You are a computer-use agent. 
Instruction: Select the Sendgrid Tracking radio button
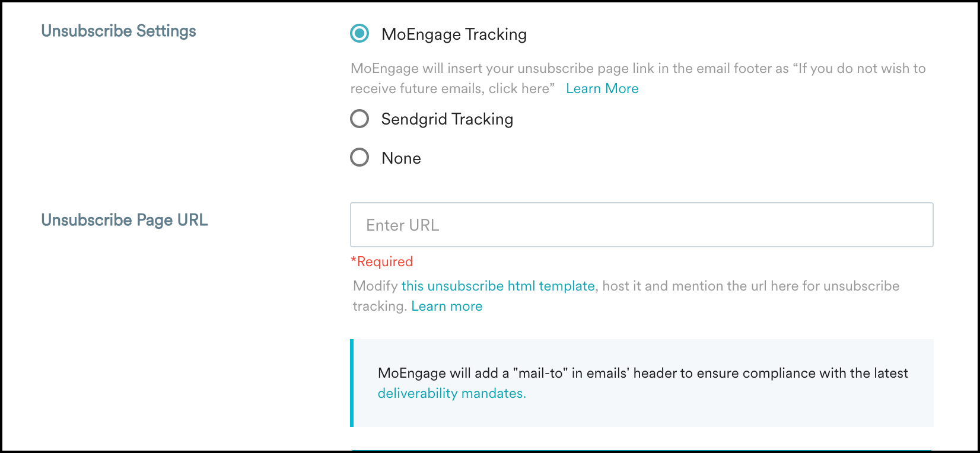tap(359, 119)
